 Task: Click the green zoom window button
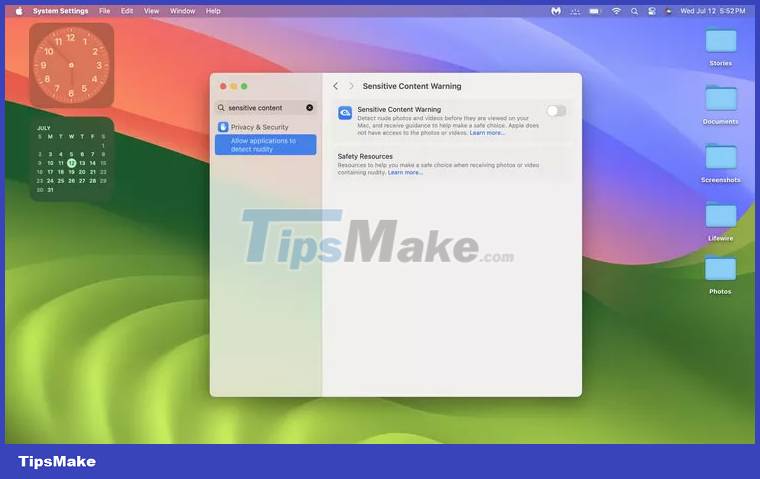coord(244,86)
